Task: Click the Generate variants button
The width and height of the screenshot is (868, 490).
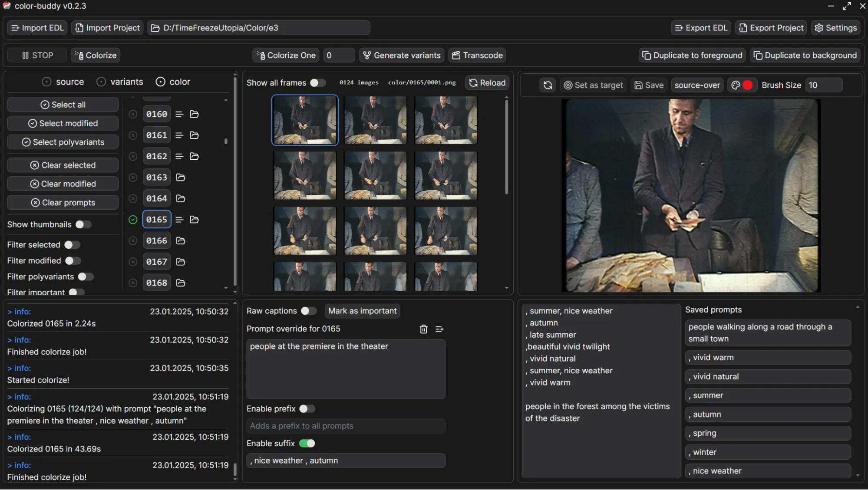Action: [x=402, y=55]
